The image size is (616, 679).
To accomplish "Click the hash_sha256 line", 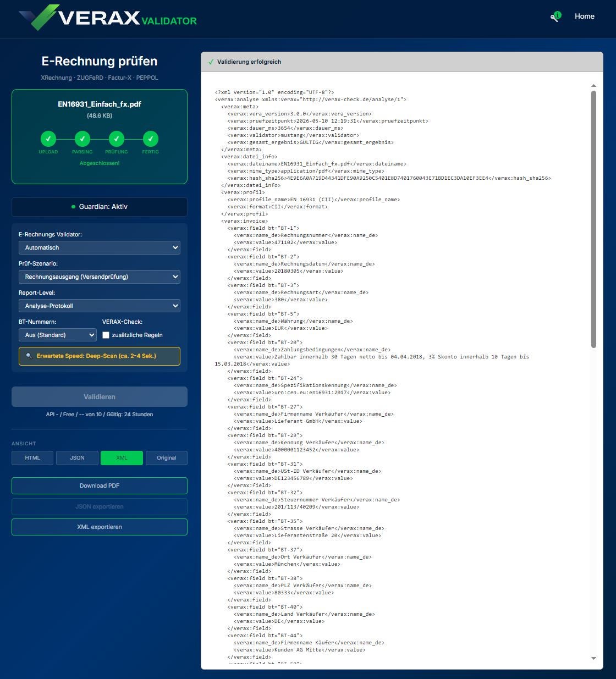I will tap(389, 178).
